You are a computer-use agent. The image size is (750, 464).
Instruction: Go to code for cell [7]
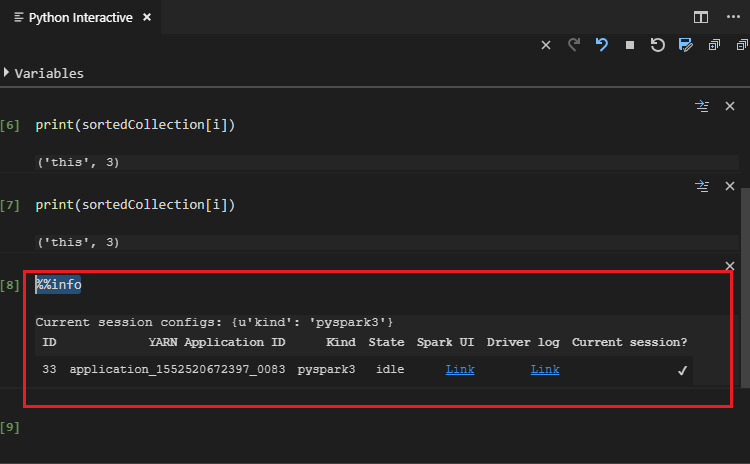pyautogui.click(x=702, y=186)
